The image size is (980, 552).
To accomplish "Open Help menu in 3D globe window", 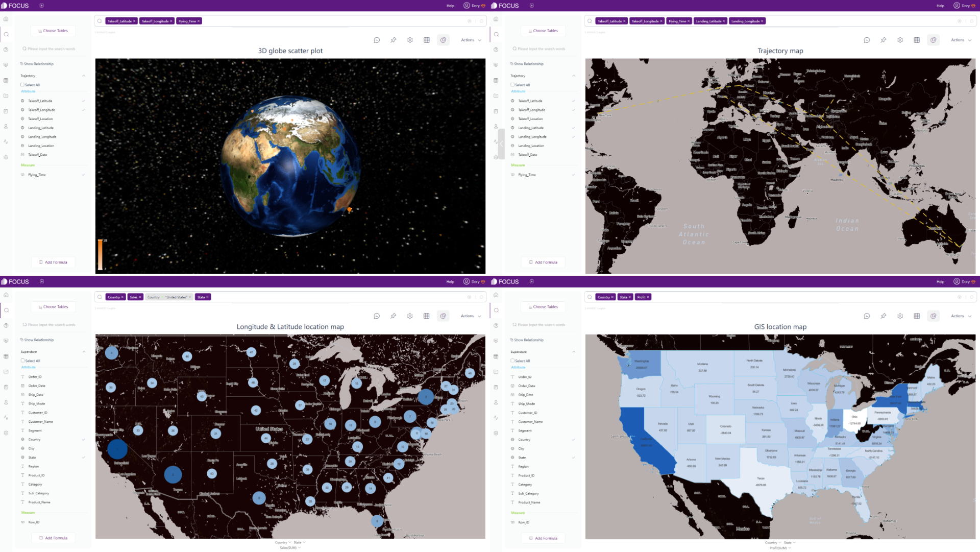I will tap(450, 6).
